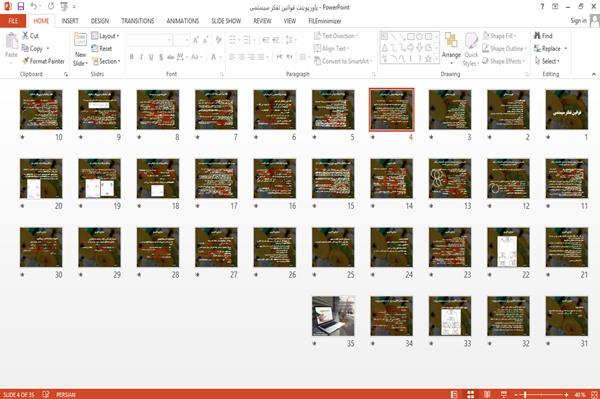Click zoom in plus button

coord(566,394)
